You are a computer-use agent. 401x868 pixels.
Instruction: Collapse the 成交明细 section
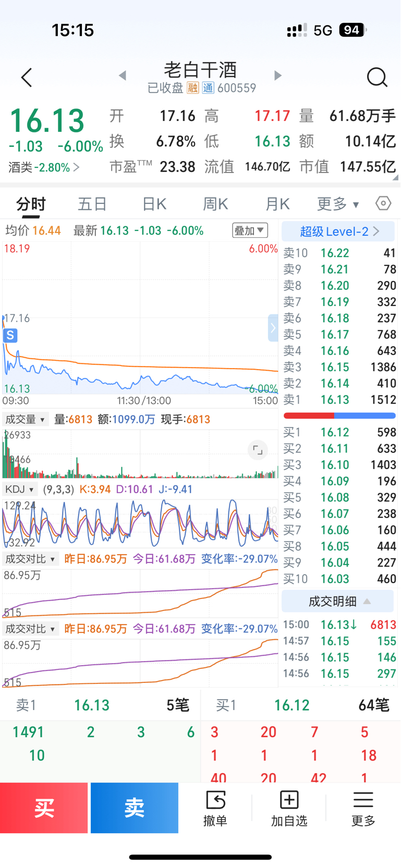point(338,601)
